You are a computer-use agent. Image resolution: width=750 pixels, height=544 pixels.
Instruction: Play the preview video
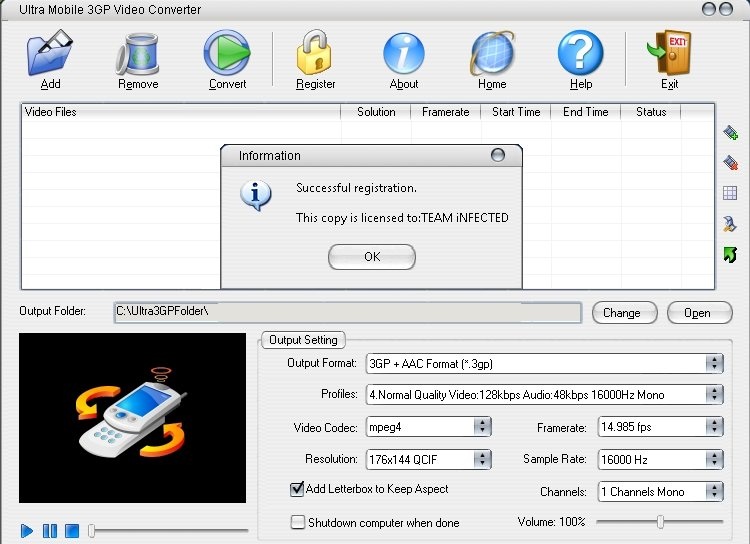coord(27,531)
